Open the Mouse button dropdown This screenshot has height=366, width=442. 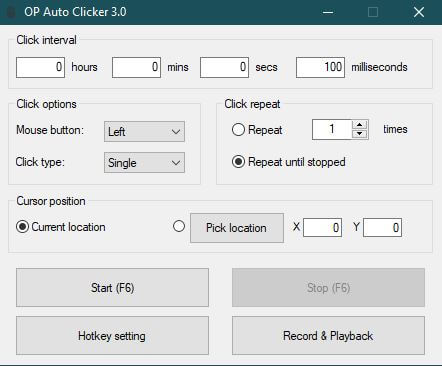144,132
